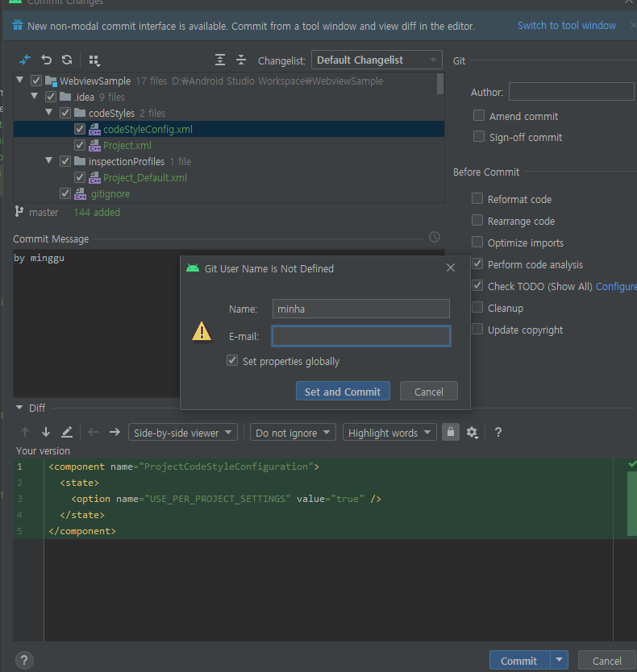Screen dimensions: 637x672
Task: Collapse the codeStyles folder node
Action: (x=49, y=112)
